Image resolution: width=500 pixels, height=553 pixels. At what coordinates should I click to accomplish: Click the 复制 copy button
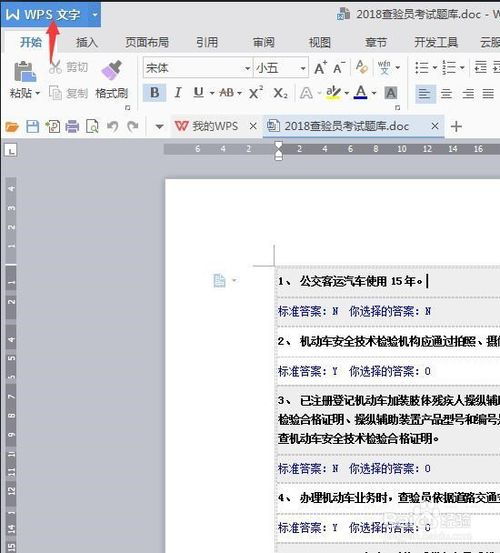coord(68,93)
